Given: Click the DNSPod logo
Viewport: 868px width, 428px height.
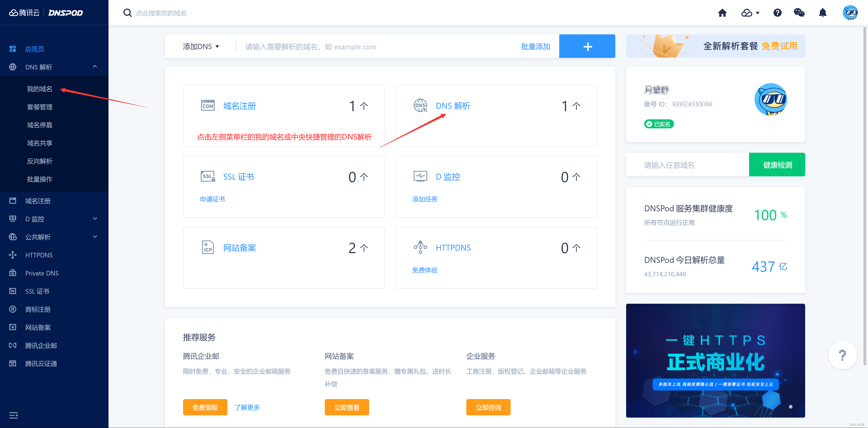Looking at the screenshot, I should (65, 13).
